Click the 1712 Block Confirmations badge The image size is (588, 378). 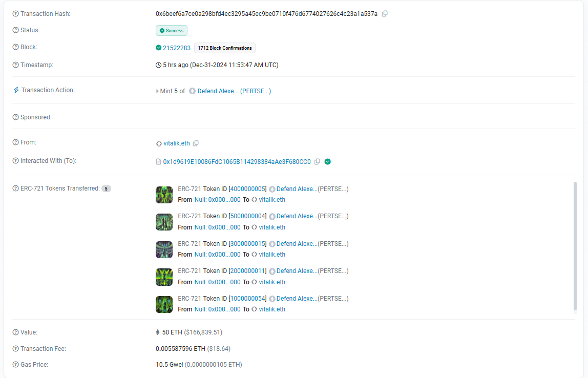click(x=225, y=48)
